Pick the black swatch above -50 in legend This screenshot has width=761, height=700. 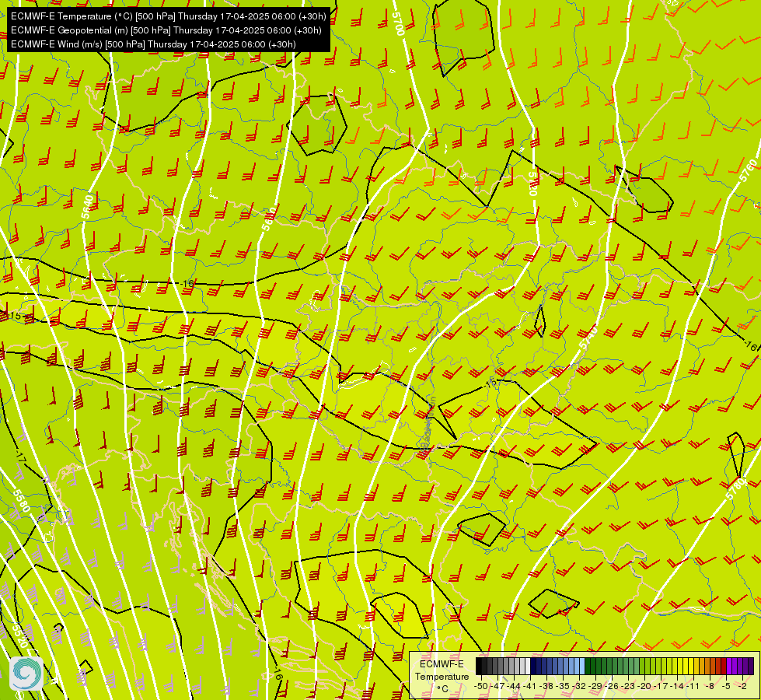[x=479, y=666]
